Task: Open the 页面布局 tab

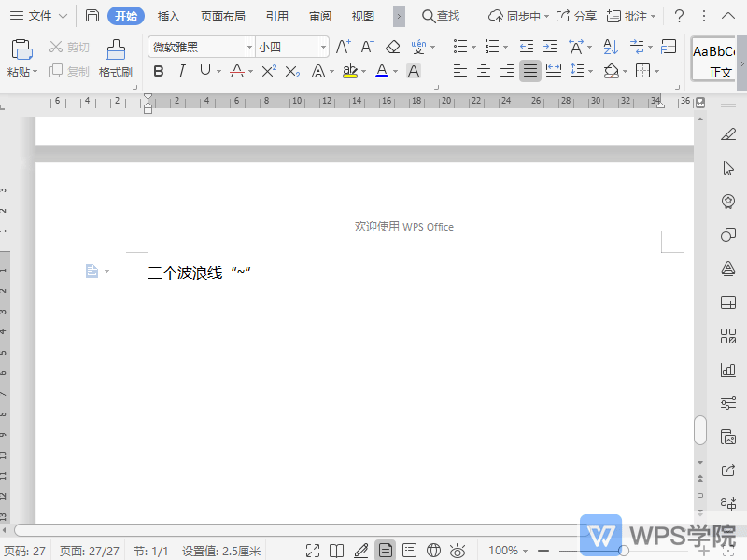Action: click(x=223, y=16)
